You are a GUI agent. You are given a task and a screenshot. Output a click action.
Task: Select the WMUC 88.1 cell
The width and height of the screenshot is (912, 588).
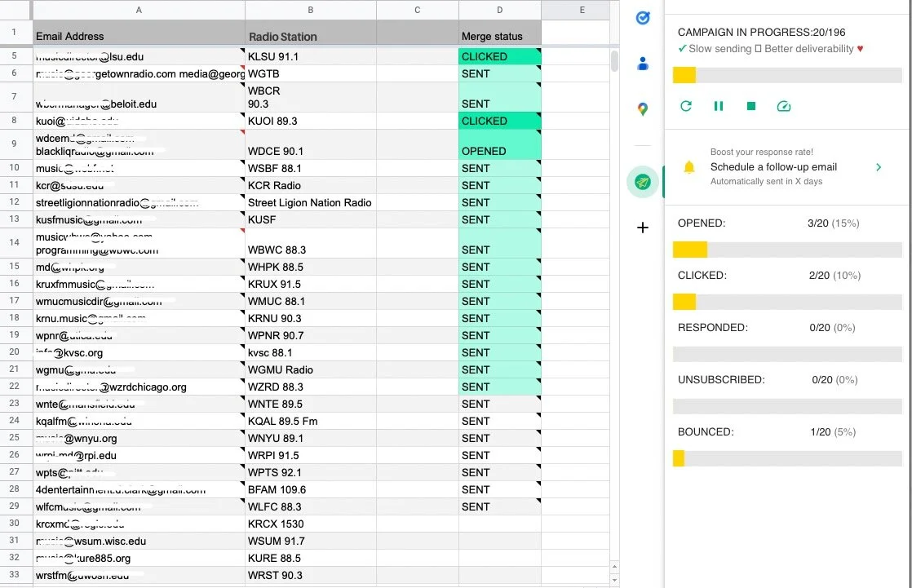point(311,301)
